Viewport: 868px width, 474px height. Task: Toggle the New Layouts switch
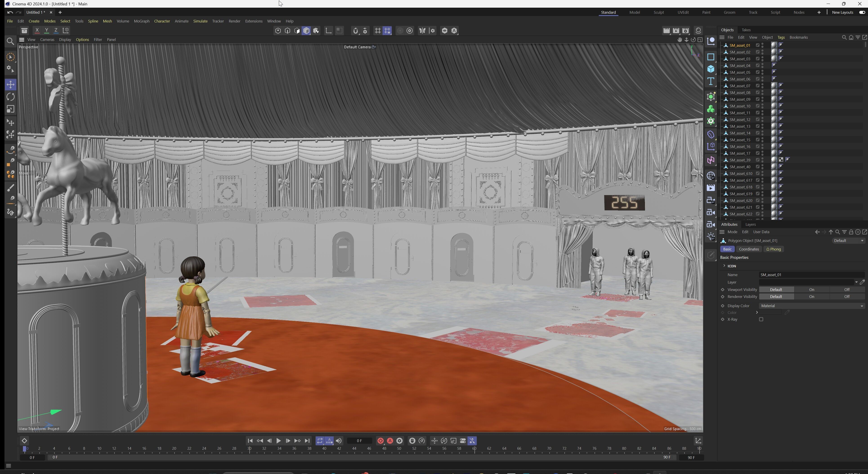(862, 12)
